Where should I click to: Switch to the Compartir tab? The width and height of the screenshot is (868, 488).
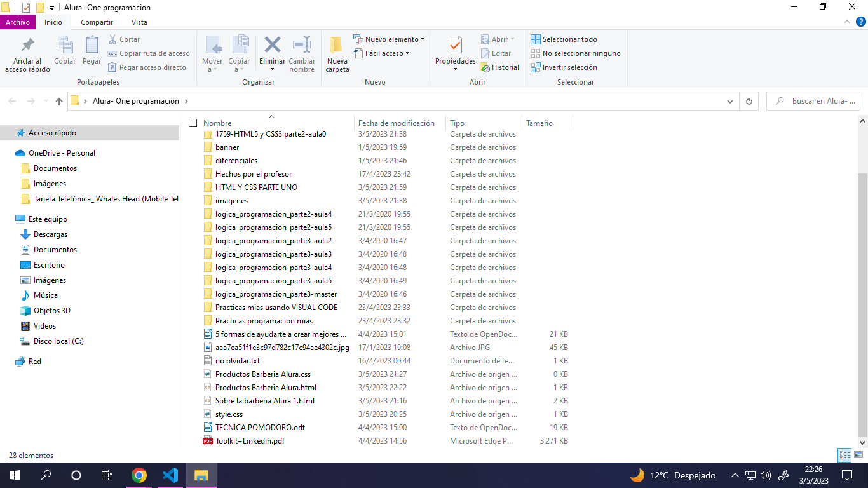click(97, 22)
